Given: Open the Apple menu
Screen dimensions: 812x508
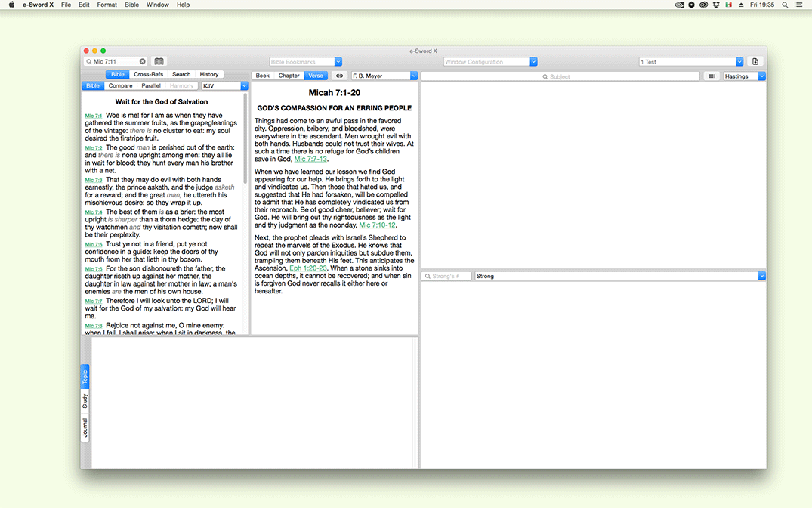Looking at the screenshot, I should pyautogui.click(x=11, y=5).
